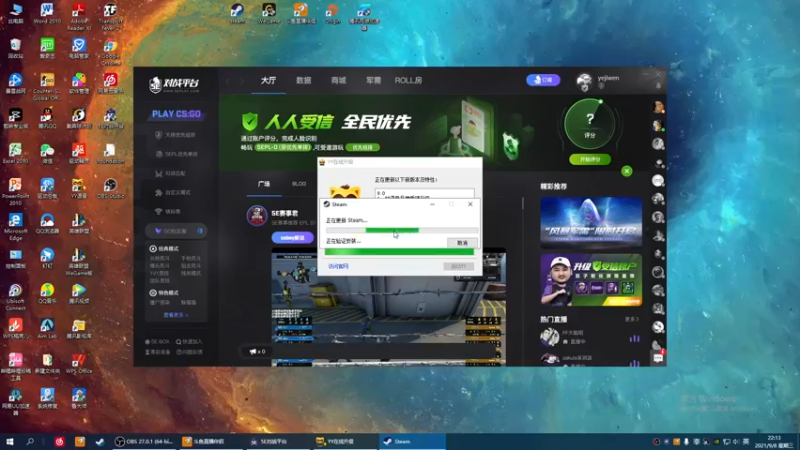Expand 更多 next to 热门直播
Image resolution: width=800 pixels, height=450 pixels.
(632, 319)
